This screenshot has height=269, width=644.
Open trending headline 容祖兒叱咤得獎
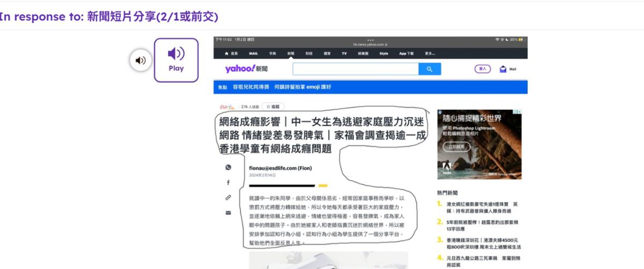click(x=251, y=87)
